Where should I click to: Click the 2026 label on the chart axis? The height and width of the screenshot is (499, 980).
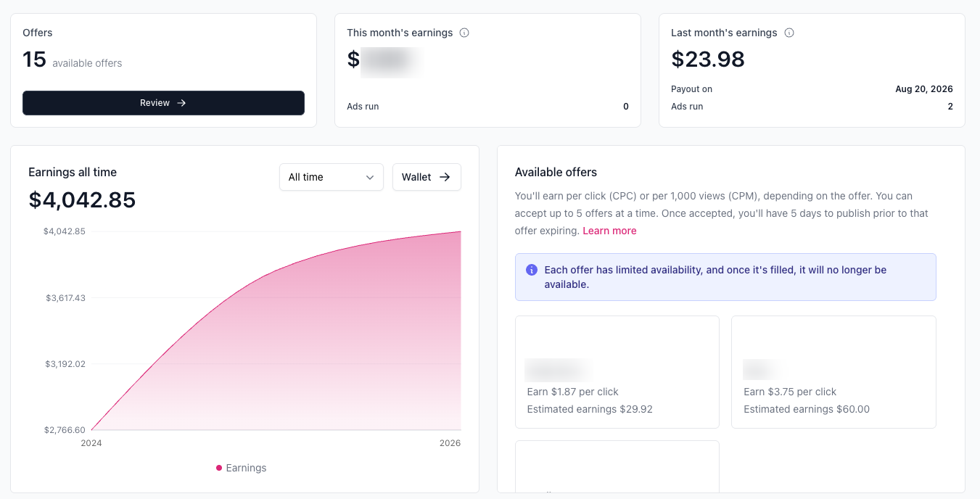[450, 442]
